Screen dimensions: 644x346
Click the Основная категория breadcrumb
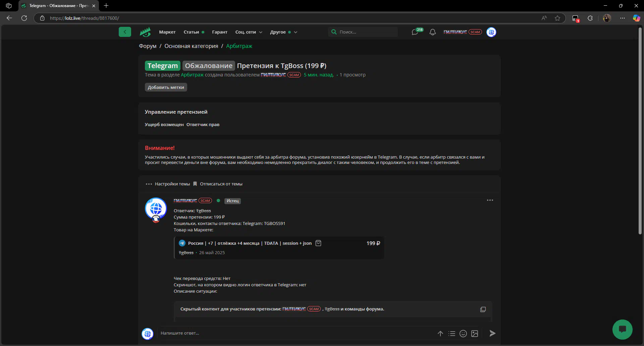pos(191,46)
